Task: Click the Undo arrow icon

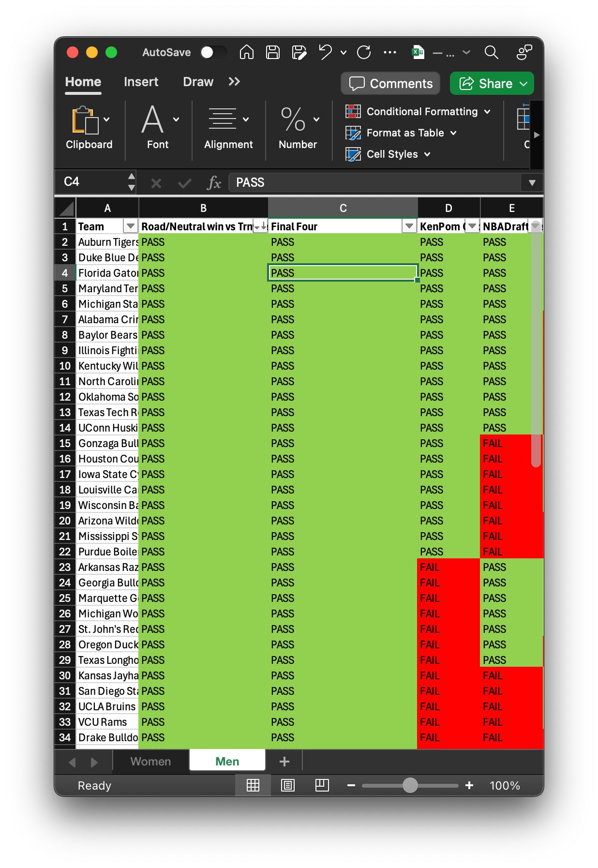Action: (326, 52)
